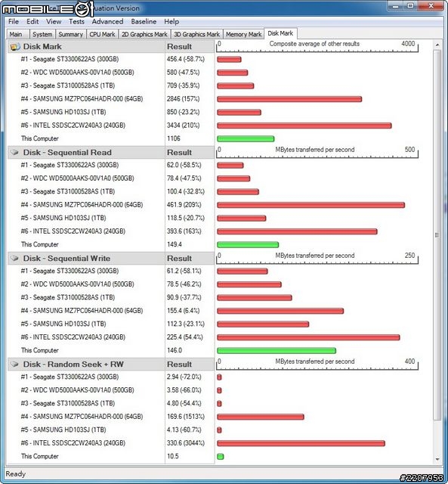Select Random Seek value 330.6 (3044%)

[186, 443]
